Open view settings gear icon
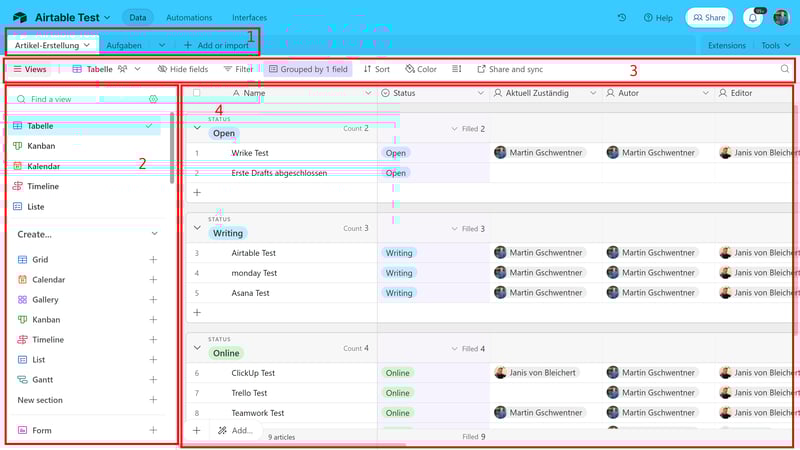Viewport: 800px width, 450px height. coord(153,99)
